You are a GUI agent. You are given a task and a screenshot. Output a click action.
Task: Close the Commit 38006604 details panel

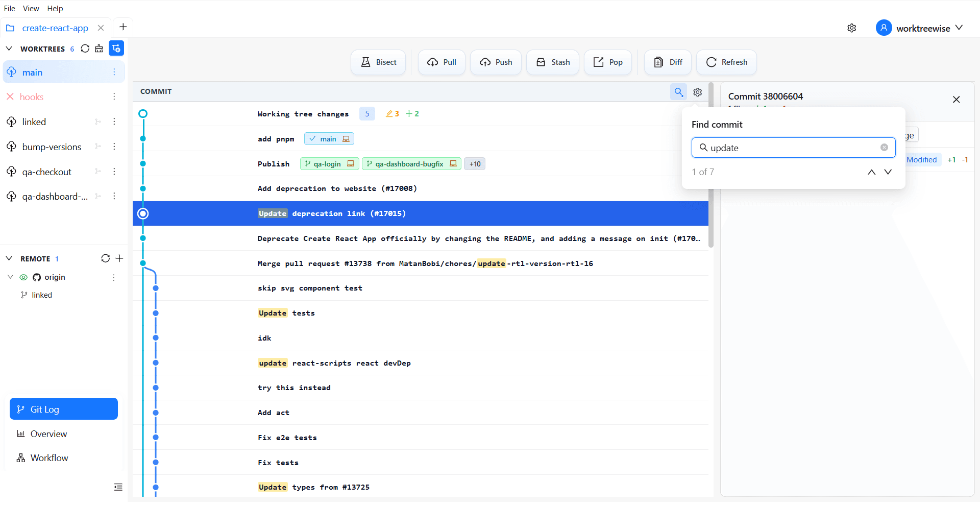point(957,100)
